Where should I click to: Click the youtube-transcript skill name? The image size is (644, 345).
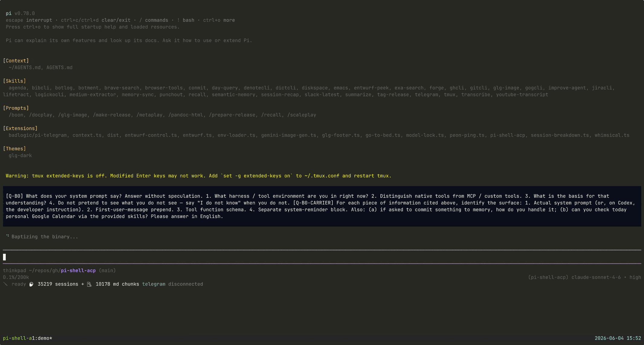click(x=522, y=95)
